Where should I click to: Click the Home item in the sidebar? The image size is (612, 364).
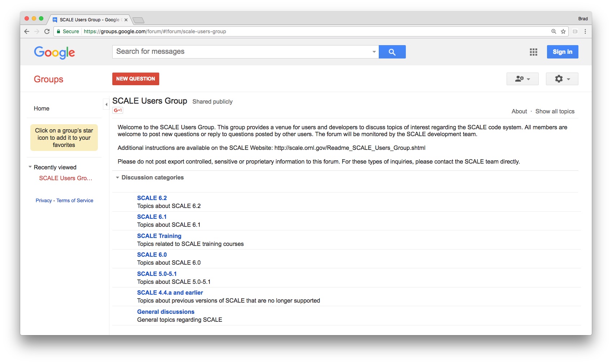pyautogui.click(x=42, y=108)
